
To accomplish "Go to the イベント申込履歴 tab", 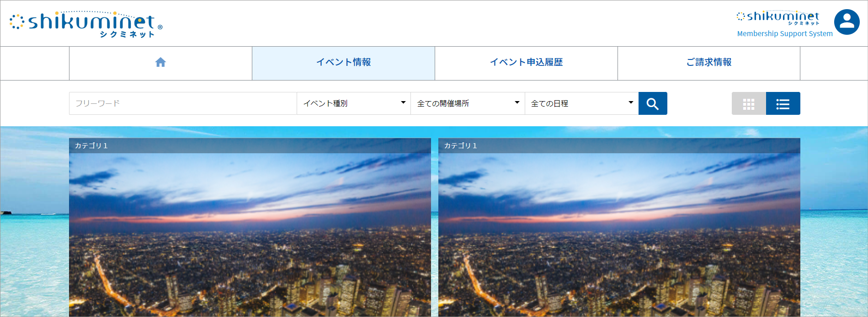I will pyautogui.click(x=526, y=63).
